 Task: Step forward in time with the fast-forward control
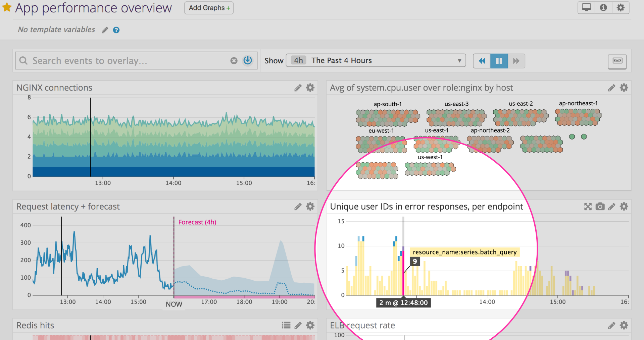516,61
